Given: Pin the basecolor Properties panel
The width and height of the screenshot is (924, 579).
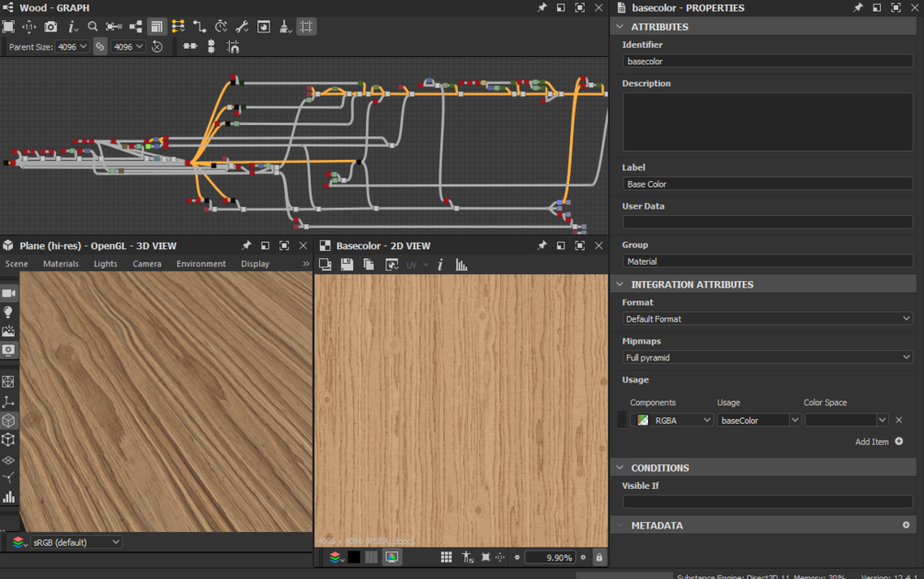Looking at the screenshot, I should pyautogui.click(x=858, y=7).
